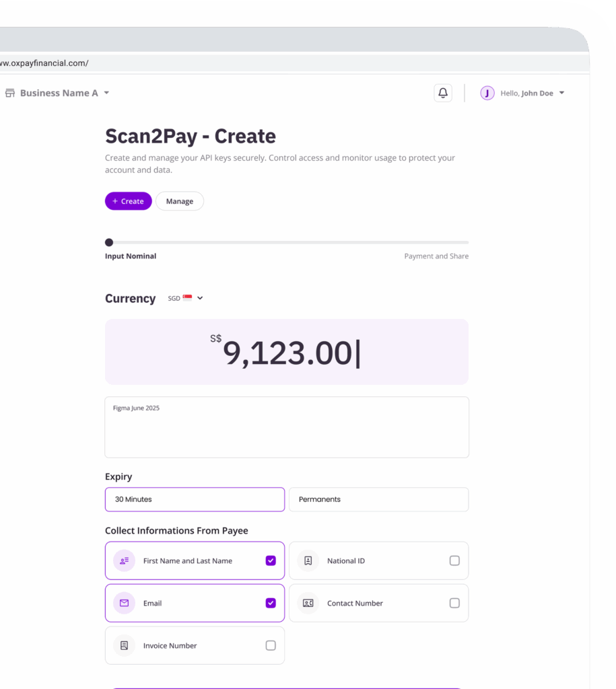
Task: Click the person icon for First Name and Last Name
Action: point(124,560)
